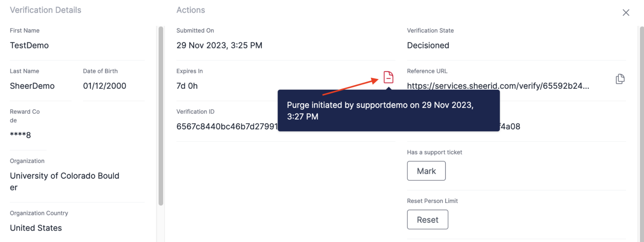Select the Verification ID value text
The image size is (644, 242).
click(x=227, y=126)
